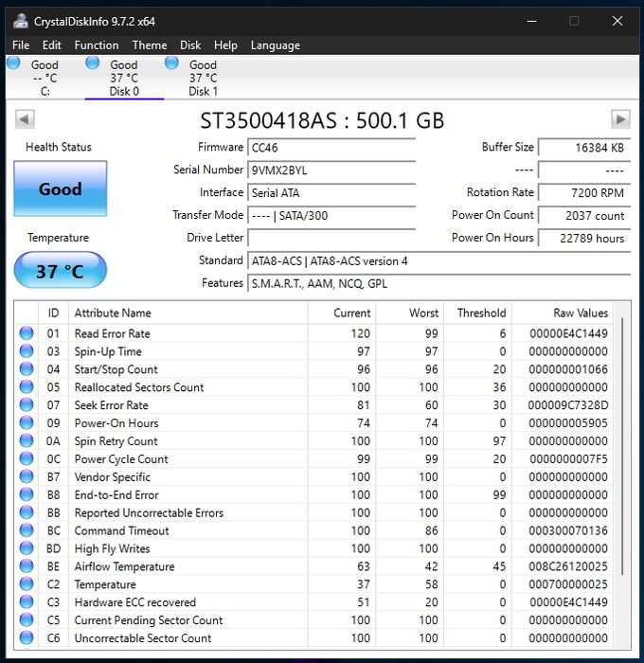Click the Vendor Specific status orb

(27, 476)
